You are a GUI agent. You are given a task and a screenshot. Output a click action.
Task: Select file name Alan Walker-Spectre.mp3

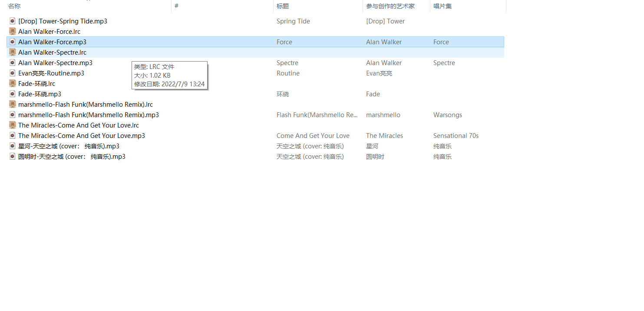click(x=55, y=62)
